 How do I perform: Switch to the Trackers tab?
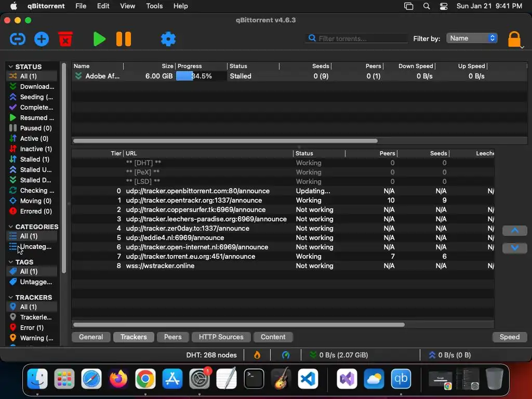(x=134, y=337)
